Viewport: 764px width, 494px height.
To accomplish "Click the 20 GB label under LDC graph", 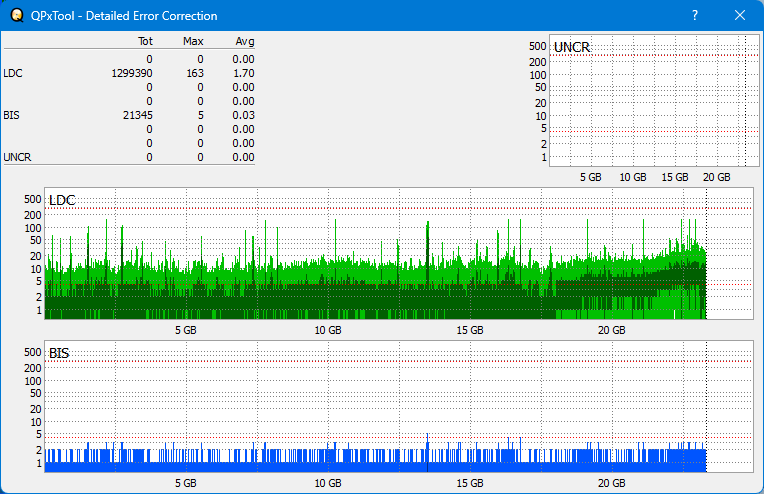I will coord(611,330).
